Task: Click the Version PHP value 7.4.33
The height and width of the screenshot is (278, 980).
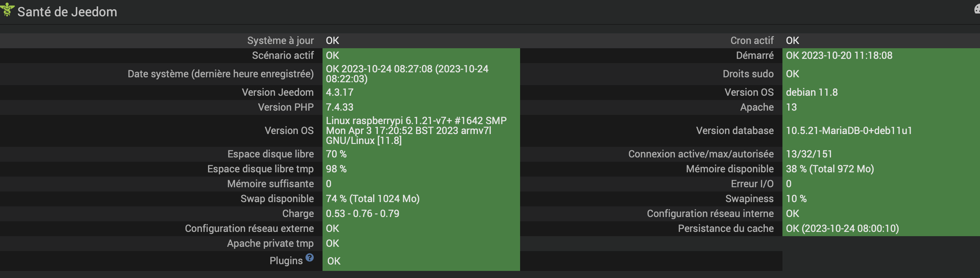Action: [x=340, y=107]
